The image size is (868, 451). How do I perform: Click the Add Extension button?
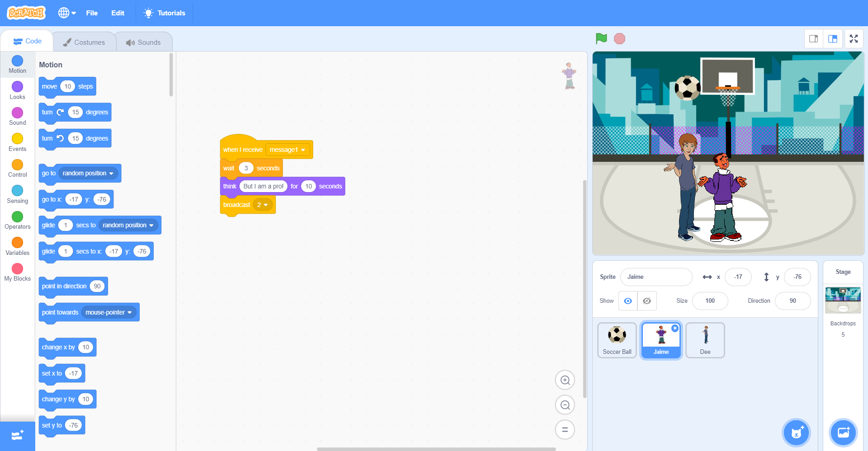pos(18,436)
